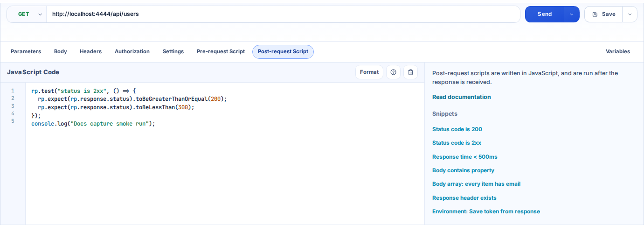Insert the Response header exists snippet
The height and width of the screenshot is (225, 644).
[464, 198]
